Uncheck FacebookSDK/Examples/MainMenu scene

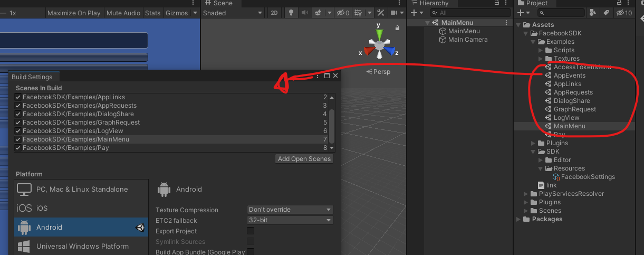click(x=18, y=139)
